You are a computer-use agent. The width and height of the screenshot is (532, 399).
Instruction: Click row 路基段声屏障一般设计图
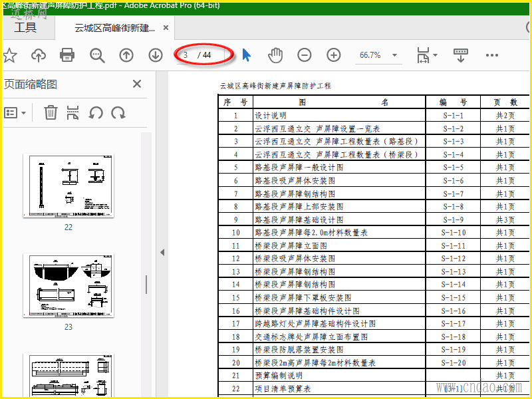374,168
